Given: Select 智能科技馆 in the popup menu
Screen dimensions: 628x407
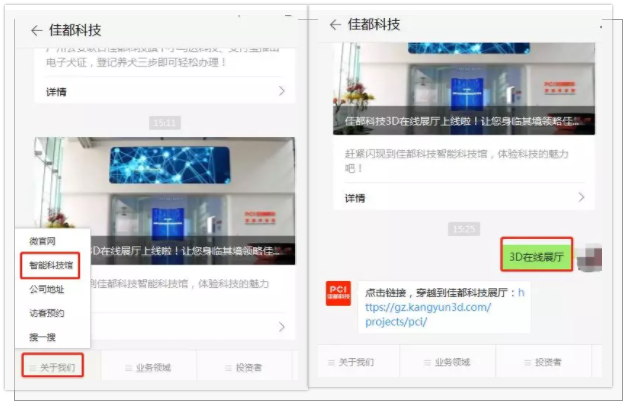Looking at the screenshot, I should pos(50,266).
